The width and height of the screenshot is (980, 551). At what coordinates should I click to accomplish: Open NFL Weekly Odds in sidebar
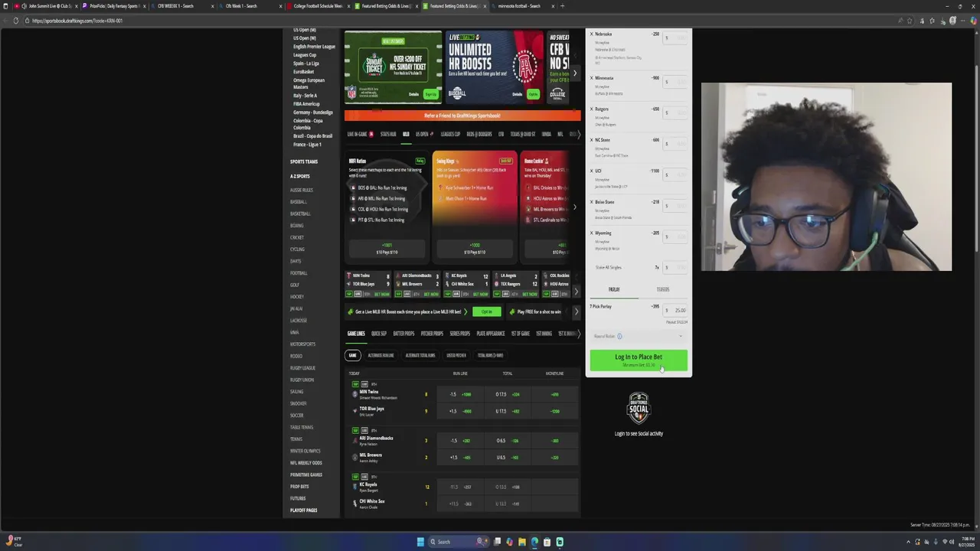(306, 463)
